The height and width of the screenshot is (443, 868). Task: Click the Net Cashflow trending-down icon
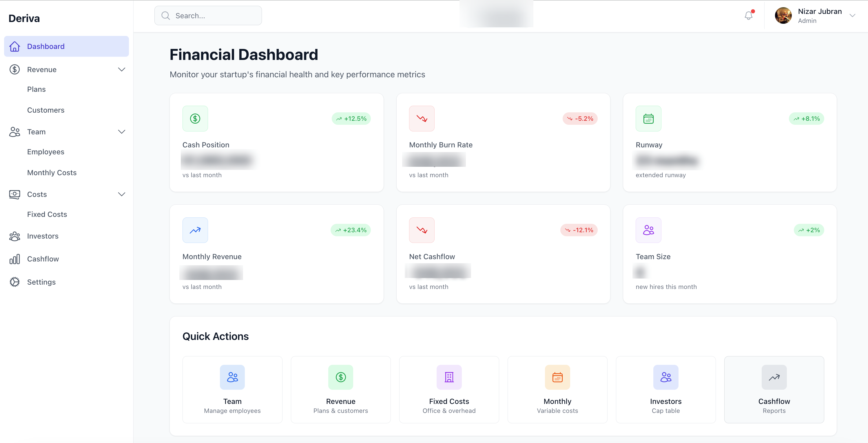pos(422,230)
